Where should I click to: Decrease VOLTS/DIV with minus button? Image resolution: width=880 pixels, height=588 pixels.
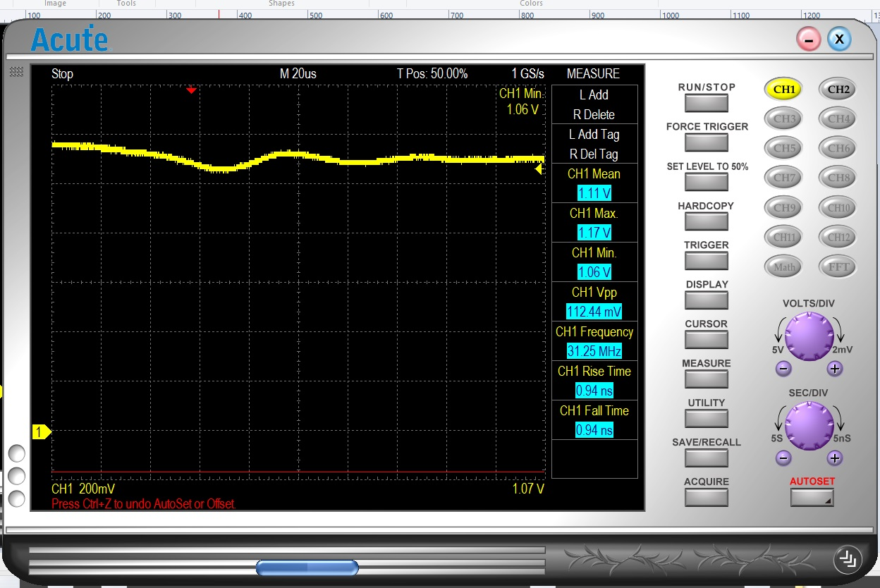pyautogui.click(x=783, y=369)
